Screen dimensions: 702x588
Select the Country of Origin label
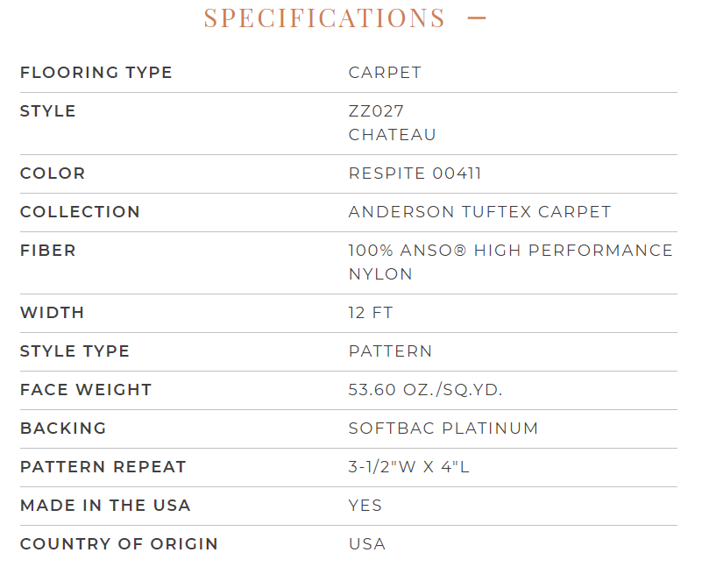tap(119, 543)
